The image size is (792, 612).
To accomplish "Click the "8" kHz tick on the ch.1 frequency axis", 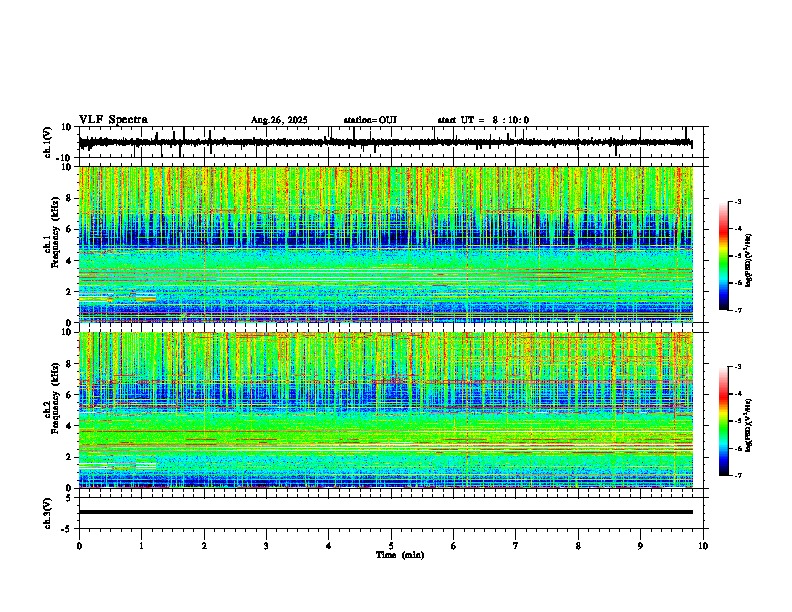I will 70,198.
